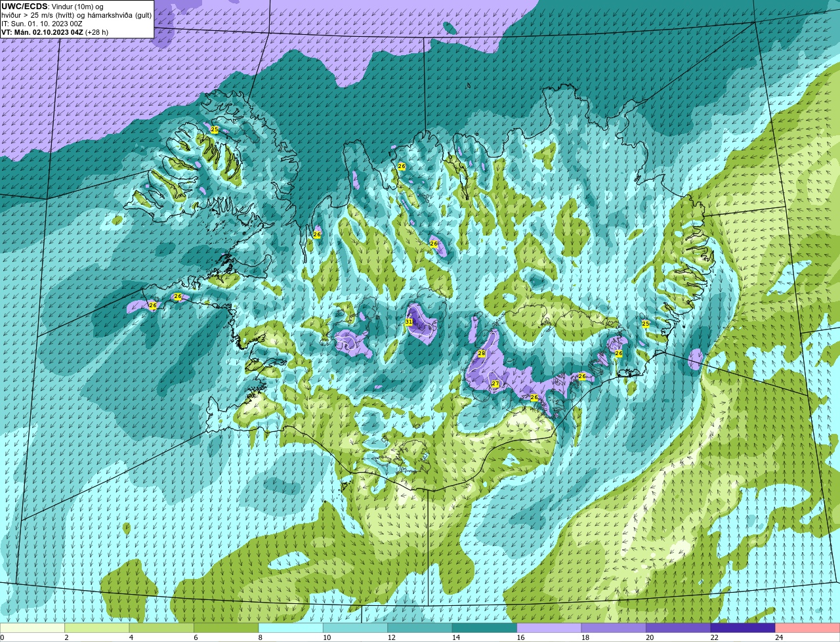Click the 'IT: Sun. 01. 10. 2023 00Z' line
Viewport: 840px width, 642px height.
point(42,24)
